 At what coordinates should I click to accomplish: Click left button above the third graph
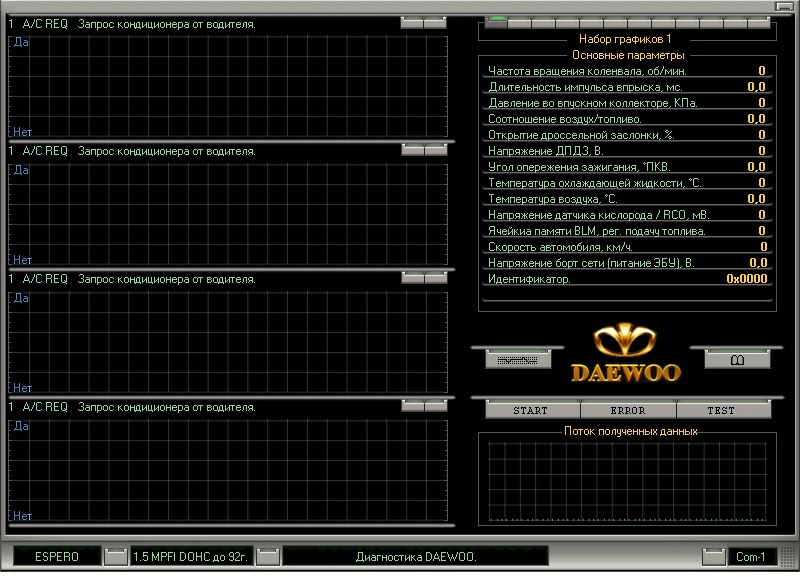pos(412,278)
